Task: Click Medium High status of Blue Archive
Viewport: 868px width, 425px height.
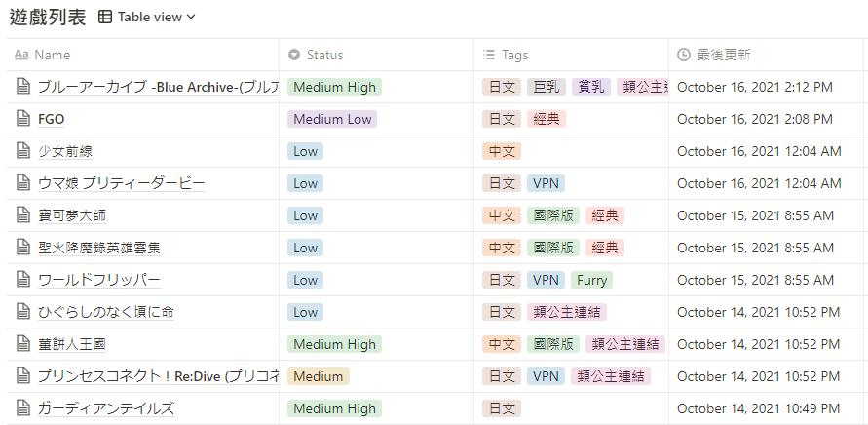Action: 334,87
